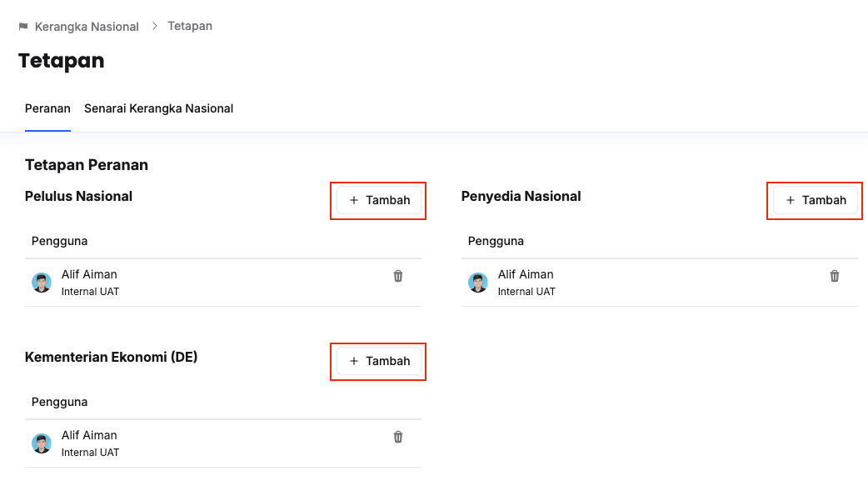Open the Senarai Kerangka Nasional tab
Viewport: 868px width, 481px height.
tap(158, 108)
